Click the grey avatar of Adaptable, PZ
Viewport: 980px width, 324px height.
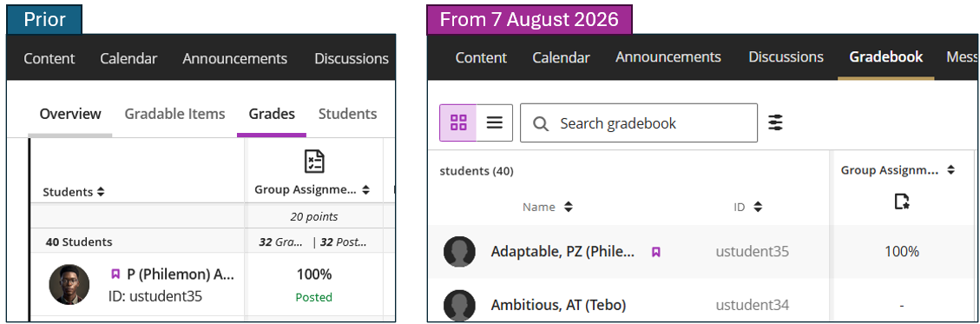coord(459,251)
